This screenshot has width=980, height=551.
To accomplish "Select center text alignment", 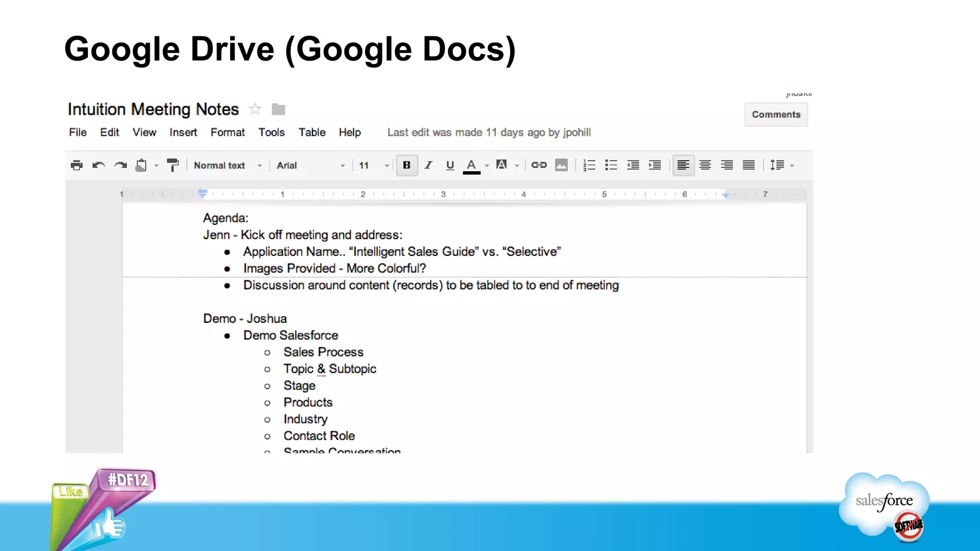I will (705, 165).
